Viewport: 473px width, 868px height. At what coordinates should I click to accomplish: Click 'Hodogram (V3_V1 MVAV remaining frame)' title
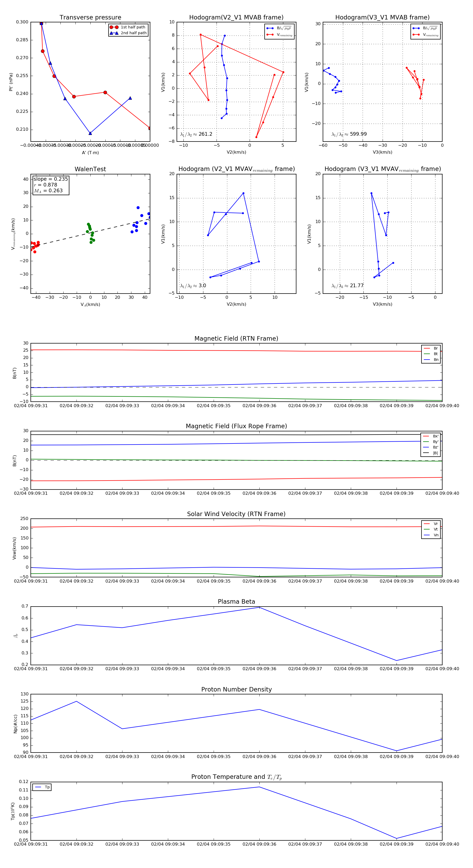[x=382, y=169]
